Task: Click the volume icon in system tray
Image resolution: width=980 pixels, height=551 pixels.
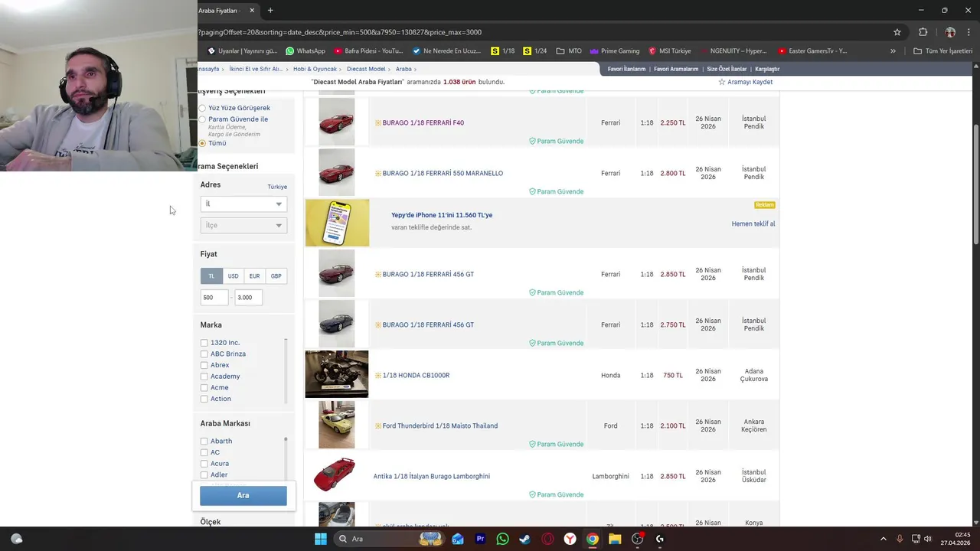Action: click(928, 539)
